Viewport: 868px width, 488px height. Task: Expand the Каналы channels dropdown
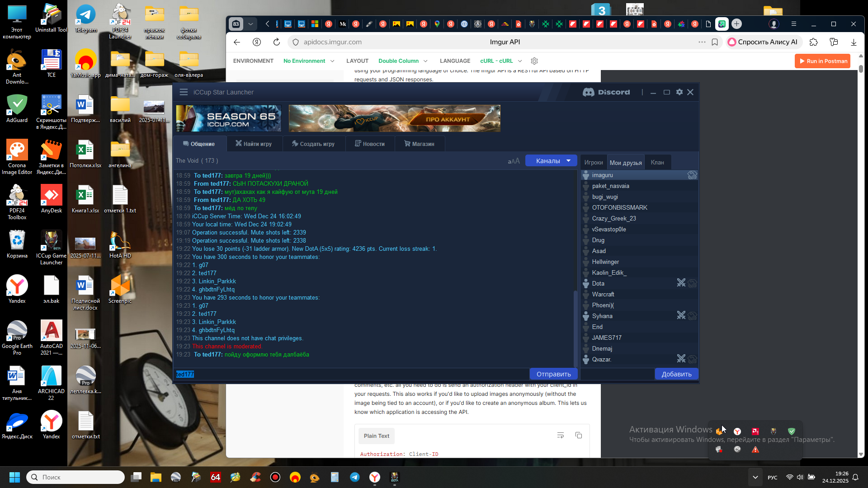coord(551,161)
